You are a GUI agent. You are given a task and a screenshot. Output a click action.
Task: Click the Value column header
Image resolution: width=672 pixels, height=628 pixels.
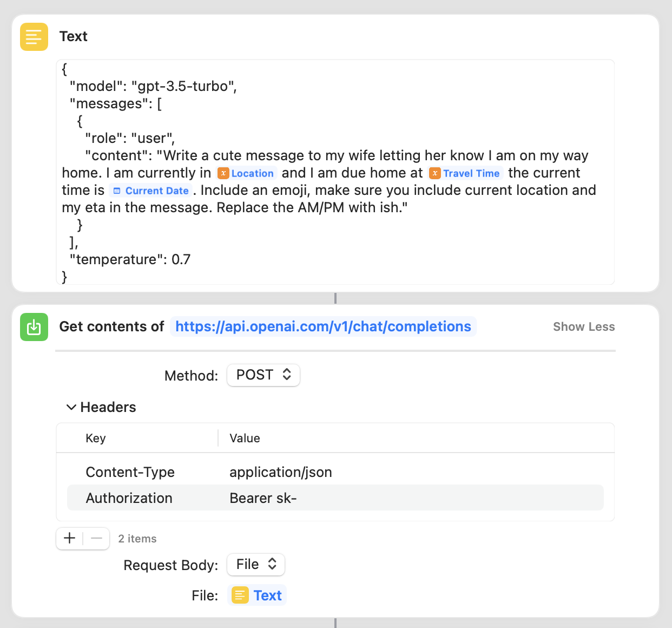pos(245,439)
